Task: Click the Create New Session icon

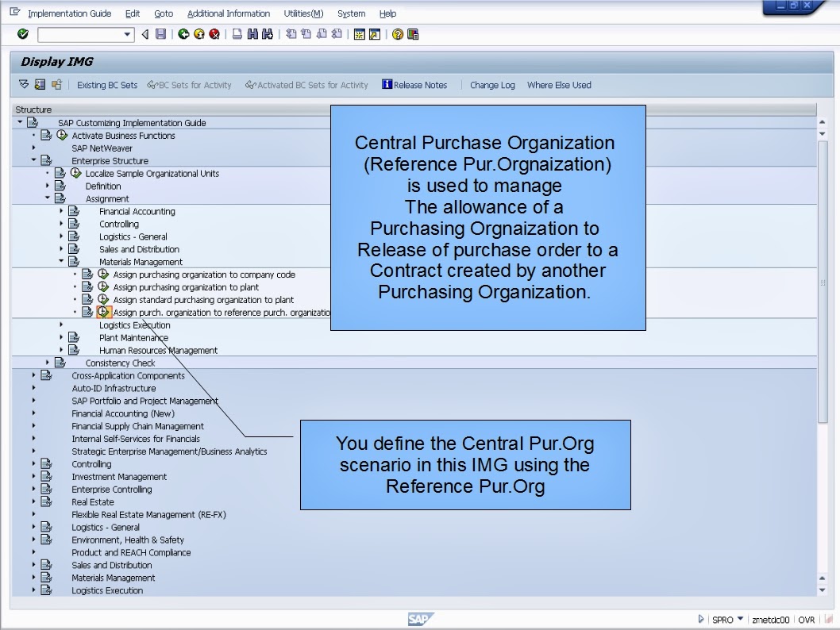Action: [360, 34]
